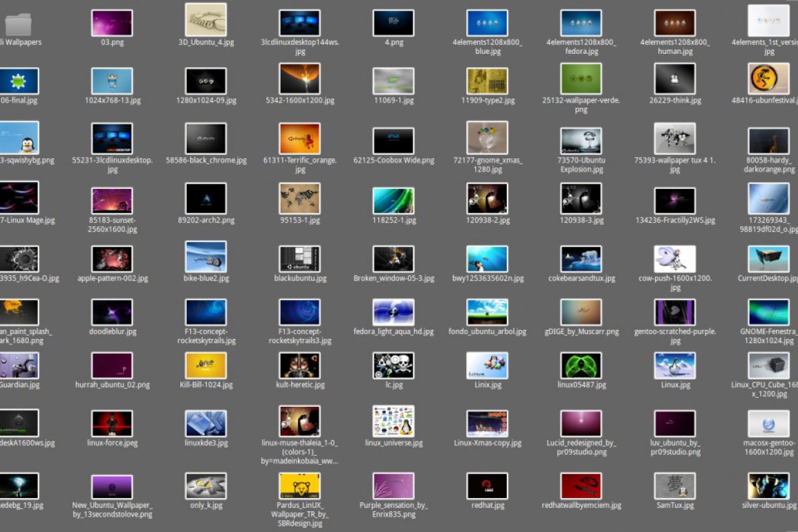Select the linux_universe.jpg thumbnail

[393, 421]
